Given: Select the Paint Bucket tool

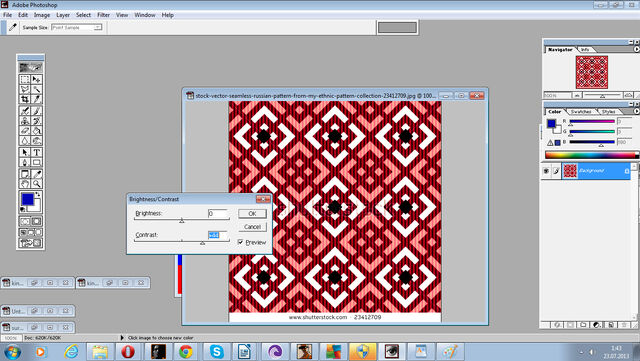Looking at the screenshot, I should 36,131.
